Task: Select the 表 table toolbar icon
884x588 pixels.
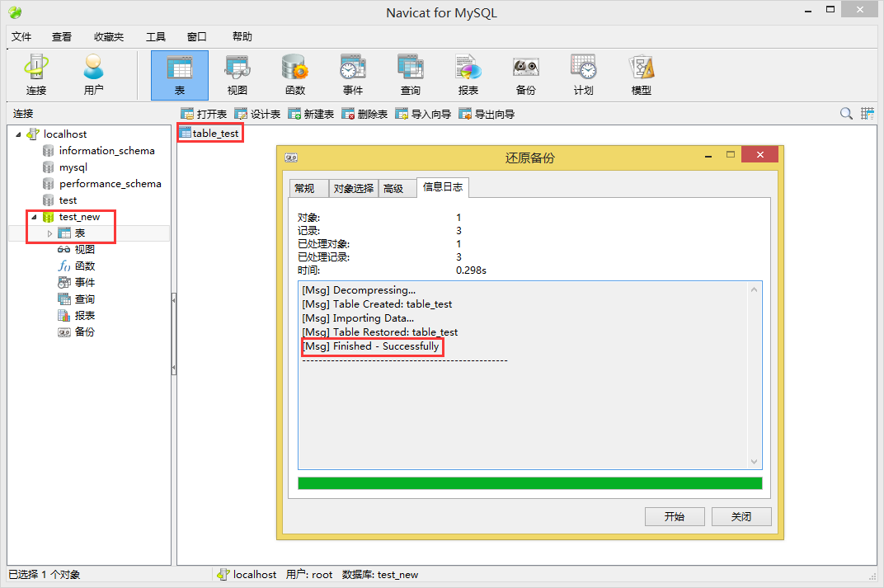Action: tap(180, 75)
